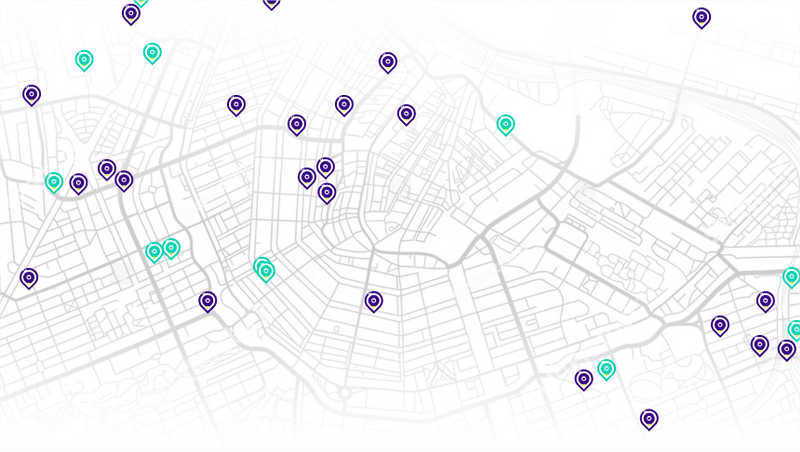Select the purple pin at the road junction below the teal pair
Viewport: 800px width, 452px height.
pos(208,302)
